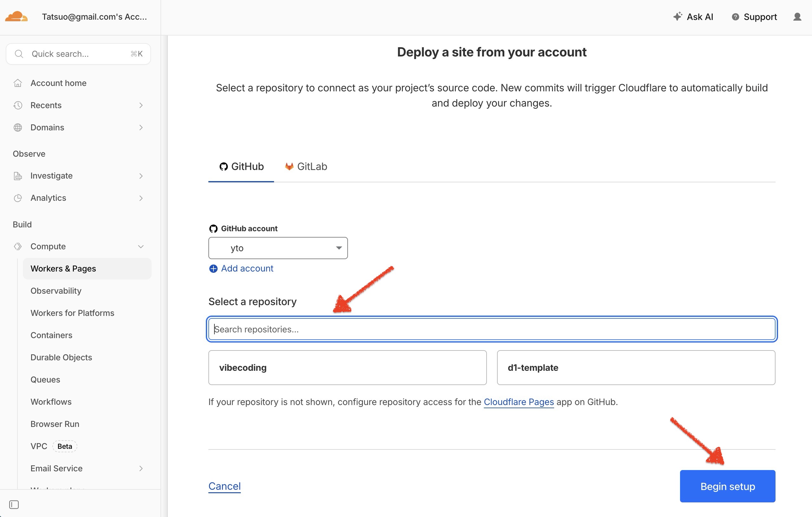
Task: Click the Analytics pie chart icon
Action: [18, 198]
